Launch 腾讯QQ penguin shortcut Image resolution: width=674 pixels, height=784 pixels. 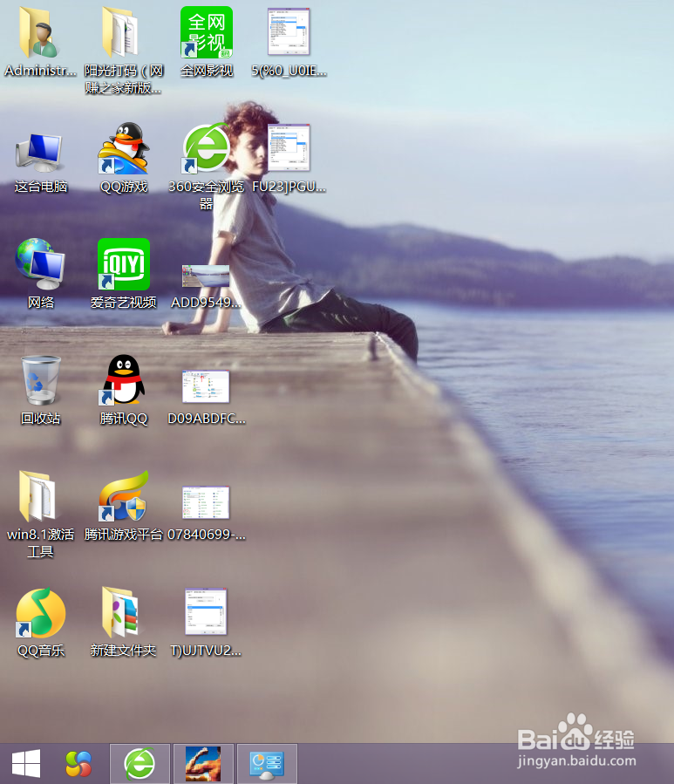(124, 380)
